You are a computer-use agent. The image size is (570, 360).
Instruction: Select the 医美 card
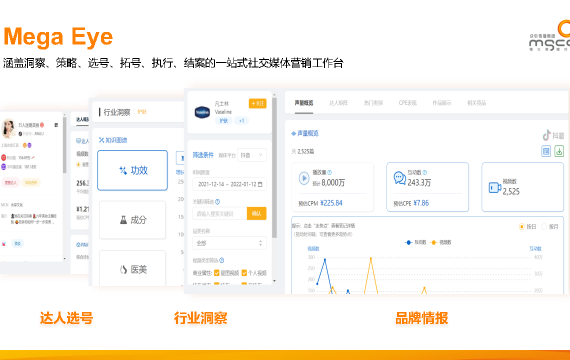(132, 268)
